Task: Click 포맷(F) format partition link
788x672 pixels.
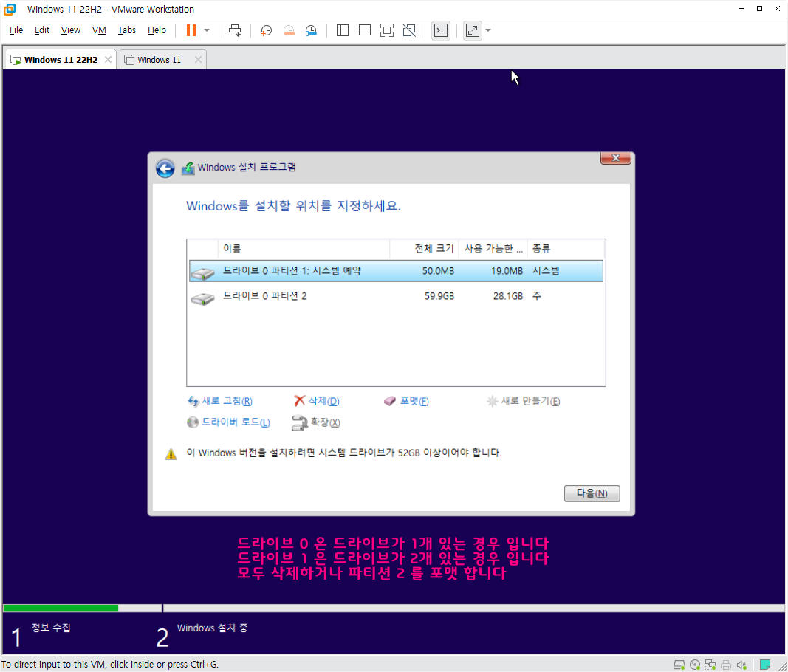Action: [x=406, y=401]
